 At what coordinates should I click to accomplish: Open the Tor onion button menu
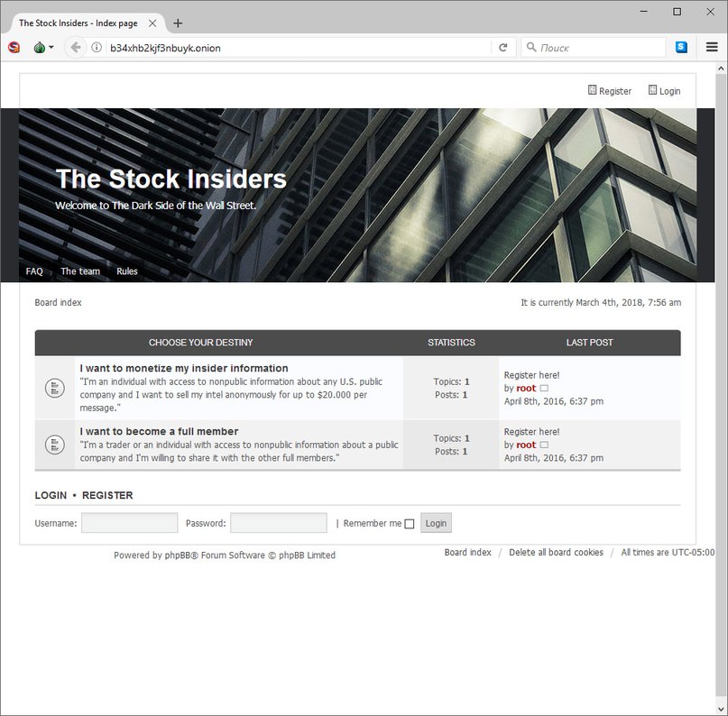point(43,47)
